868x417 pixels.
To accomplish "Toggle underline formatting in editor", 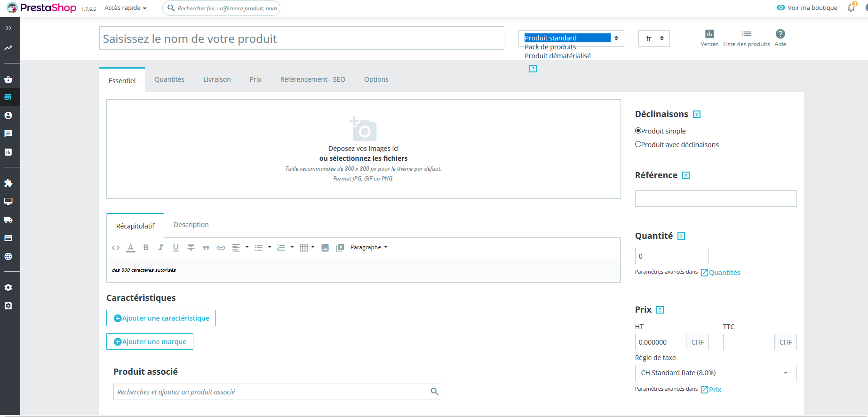I will click(x=176, y=247).
